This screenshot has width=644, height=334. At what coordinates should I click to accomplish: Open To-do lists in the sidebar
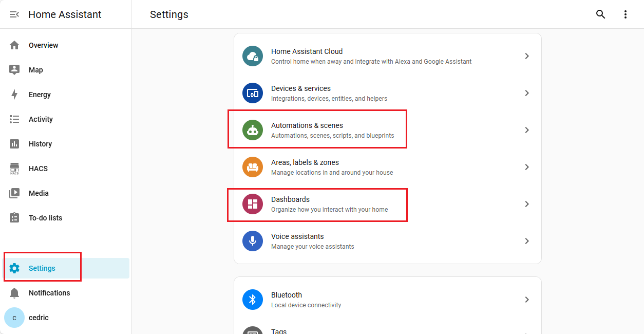[x=45, y=218]
